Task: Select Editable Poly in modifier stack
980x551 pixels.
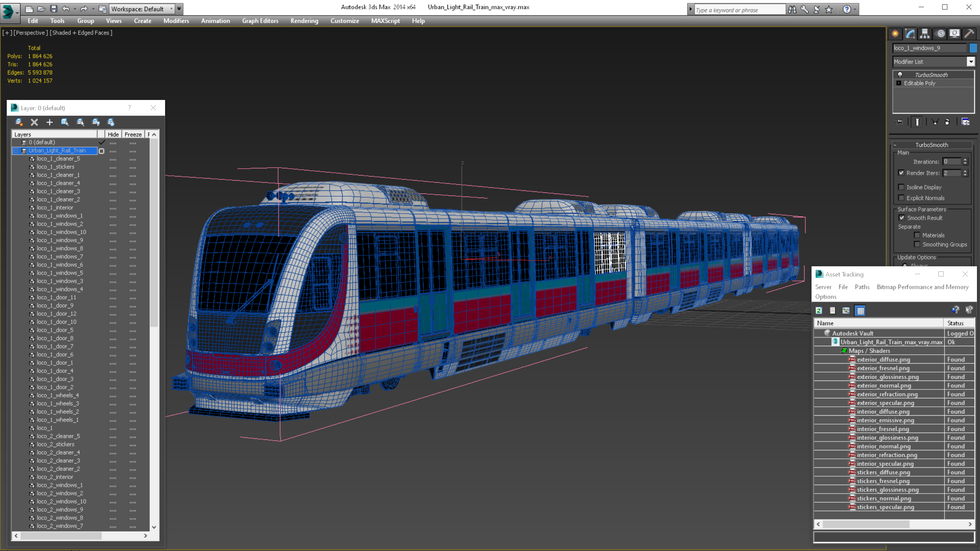Action: tap(919, 83)
